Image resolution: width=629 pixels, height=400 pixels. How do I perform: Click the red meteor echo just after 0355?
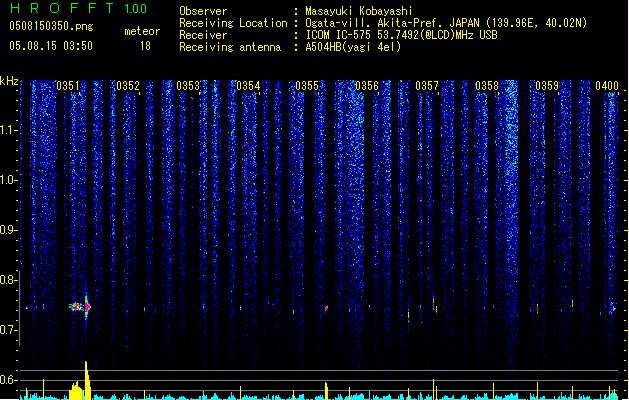point(326,309)
